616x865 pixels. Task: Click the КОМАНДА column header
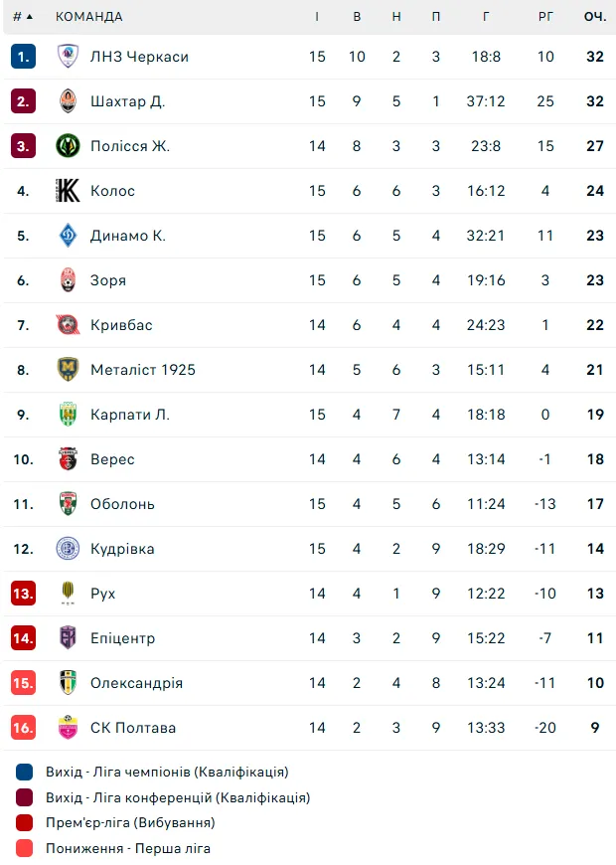point(89,17)
